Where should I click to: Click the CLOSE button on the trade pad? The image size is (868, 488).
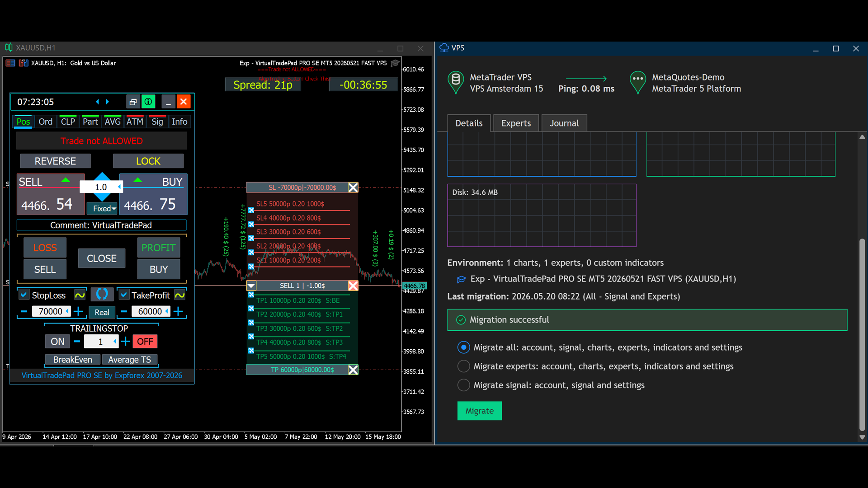[x=102, y=258]
